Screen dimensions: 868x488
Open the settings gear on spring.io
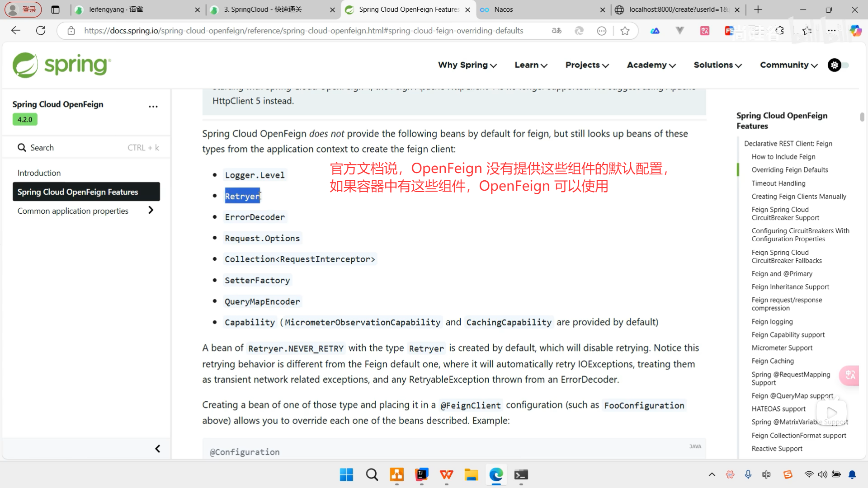[x=834, y=65]
